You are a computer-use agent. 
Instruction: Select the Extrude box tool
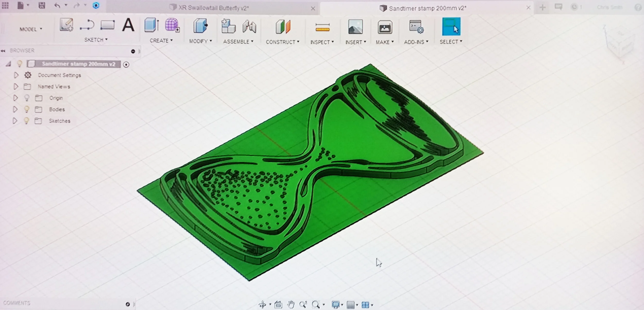(151, 25)
